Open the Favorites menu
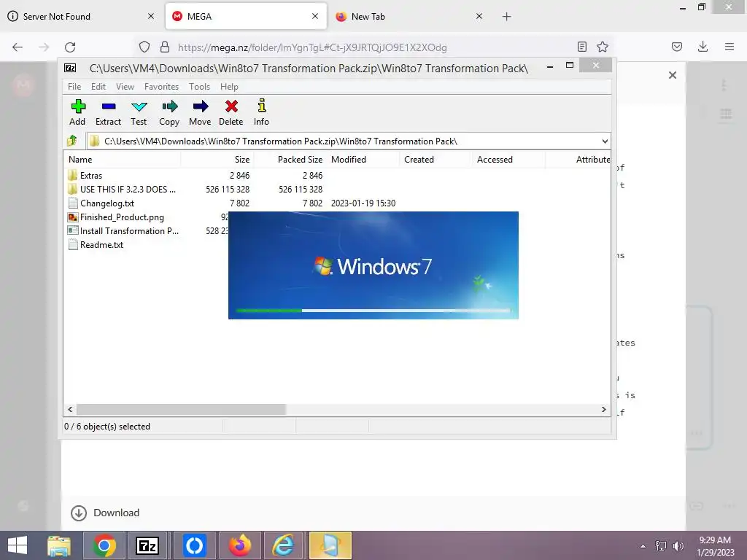747x560 pixels. click(x=161, y=87)
